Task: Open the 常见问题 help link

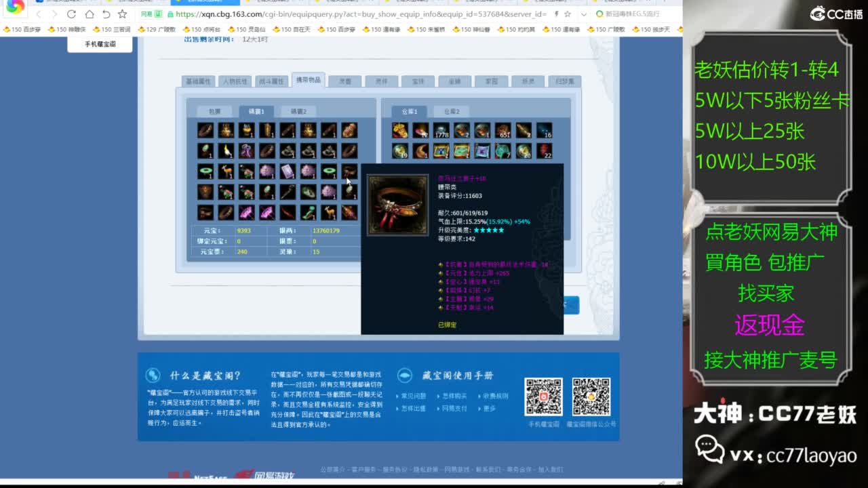Action: [414, 396]
